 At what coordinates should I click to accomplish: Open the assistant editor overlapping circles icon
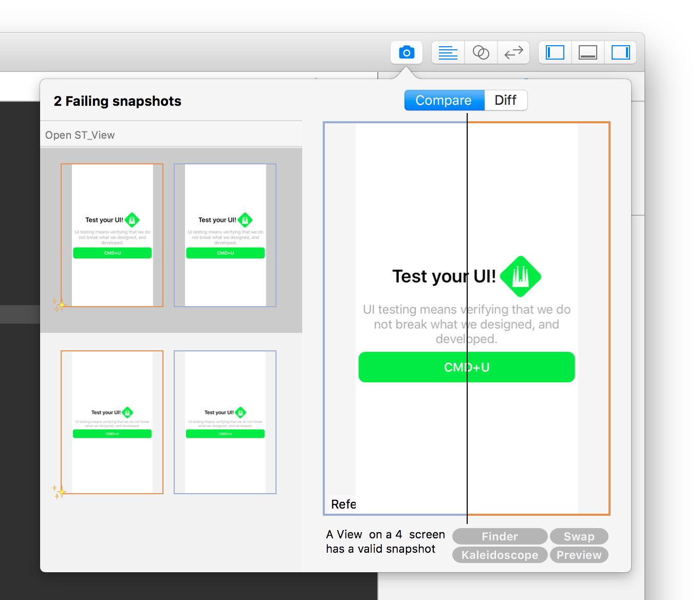click(481, 52)
